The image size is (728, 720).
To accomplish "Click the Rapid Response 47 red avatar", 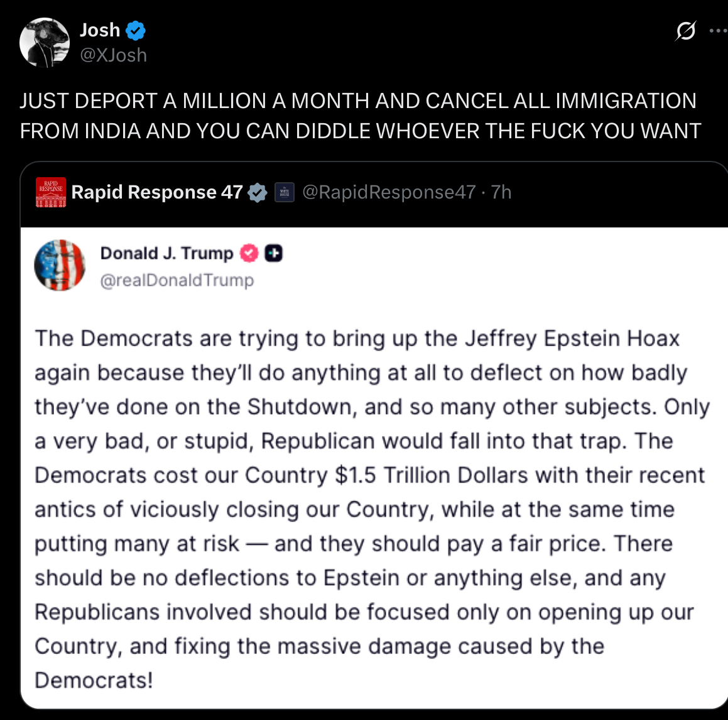I will [52, 192].
